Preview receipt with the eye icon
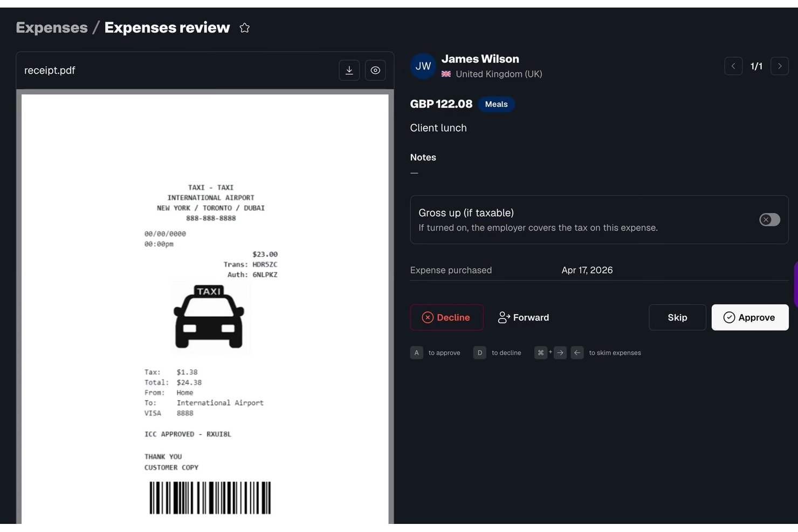Viewport: 798px width, 532px height. point(375,70)
